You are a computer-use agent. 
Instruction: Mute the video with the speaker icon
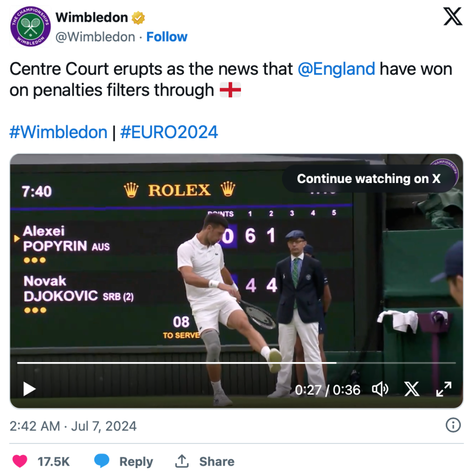tap(380, 389)
